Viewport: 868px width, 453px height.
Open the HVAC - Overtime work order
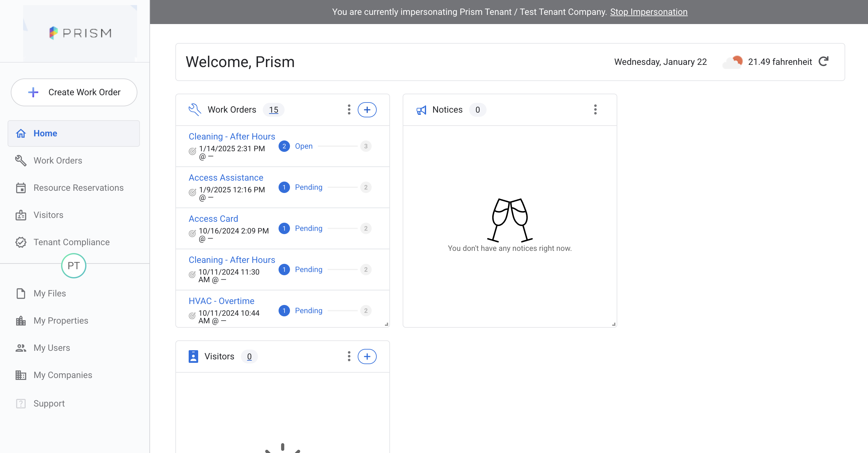tap(221, 301)
